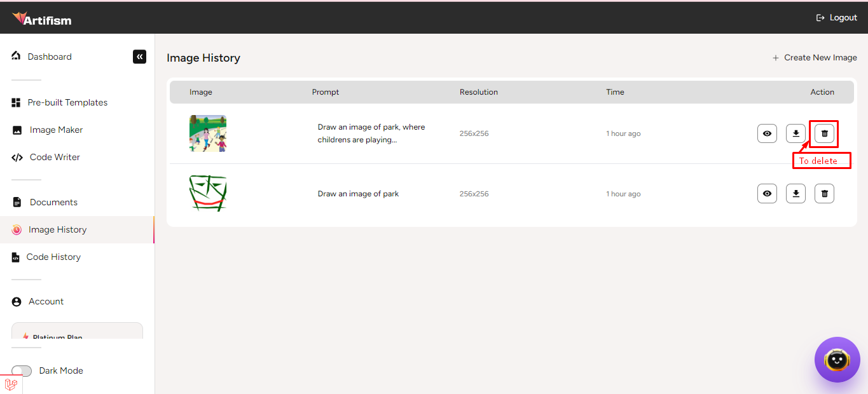Screen dimensions: 868x394
Task: Click the green face sketch thumbnail
Action: 208,194
